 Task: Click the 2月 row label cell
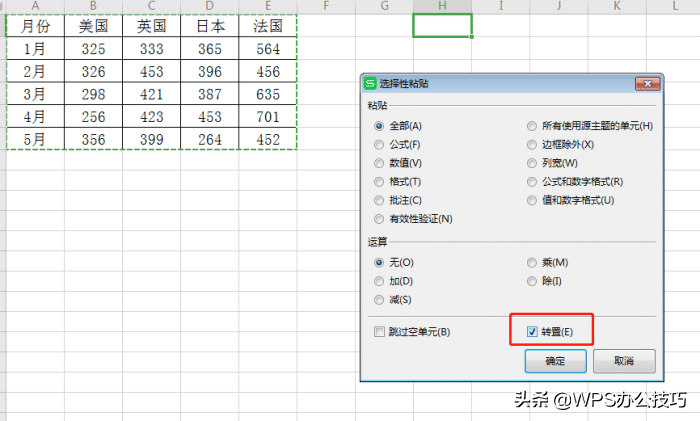coord(35,71)
